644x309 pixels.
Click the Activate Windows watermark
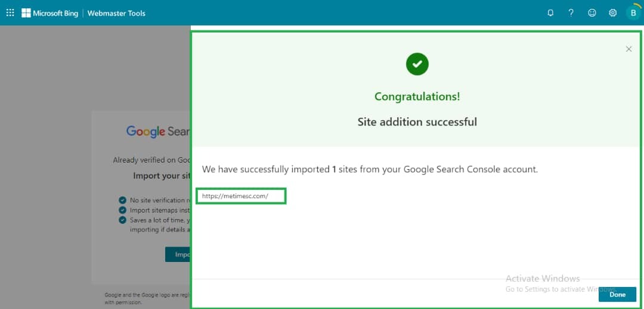(542, 279)
